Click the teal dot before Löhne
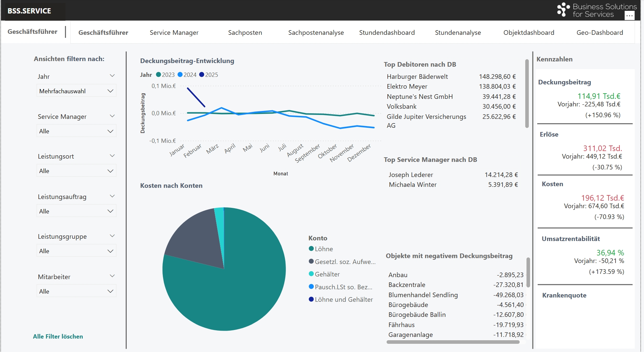The width and height of the screenshot is (644, 352). 311,249
